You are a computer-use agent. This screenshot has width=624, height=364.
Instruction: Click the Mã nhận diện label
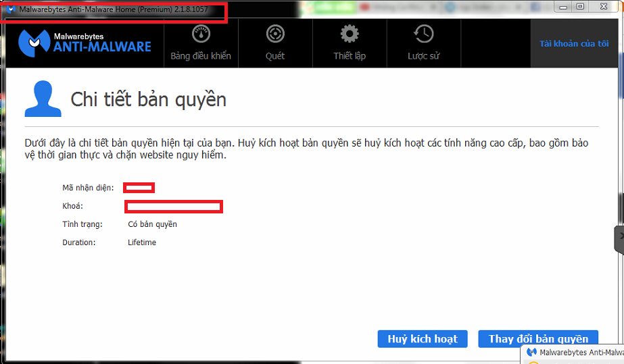tap(88, 188)
